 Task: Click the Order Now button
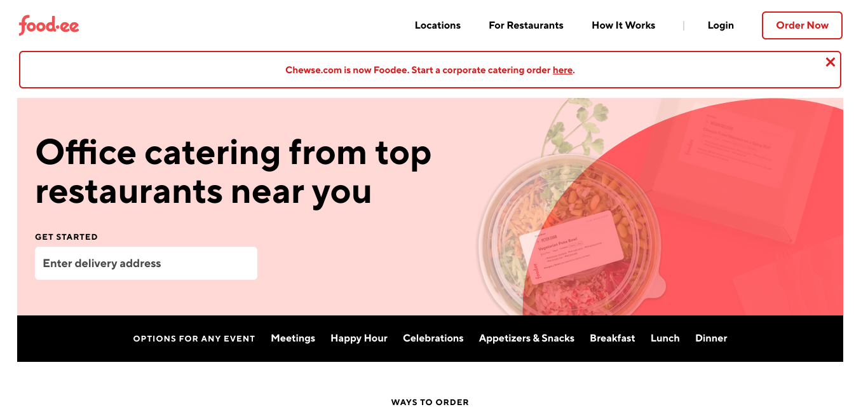pos(802,25)
